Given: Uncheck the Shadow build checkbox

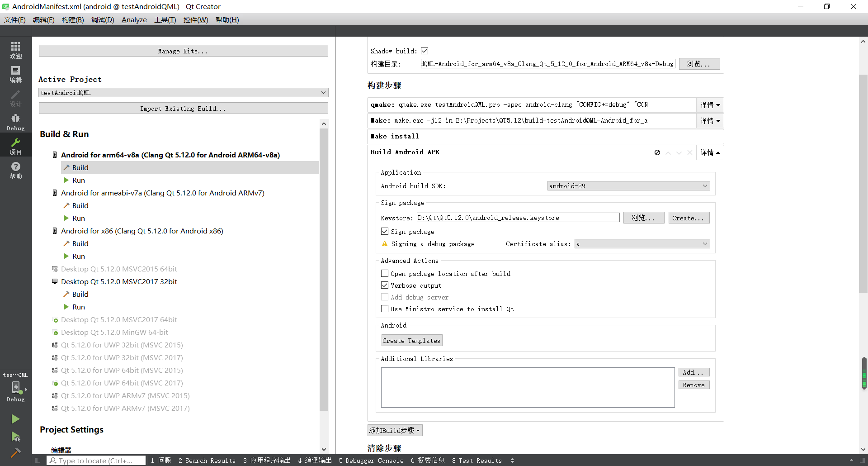Looking at the screenshot, I should [x=424, y=50].
